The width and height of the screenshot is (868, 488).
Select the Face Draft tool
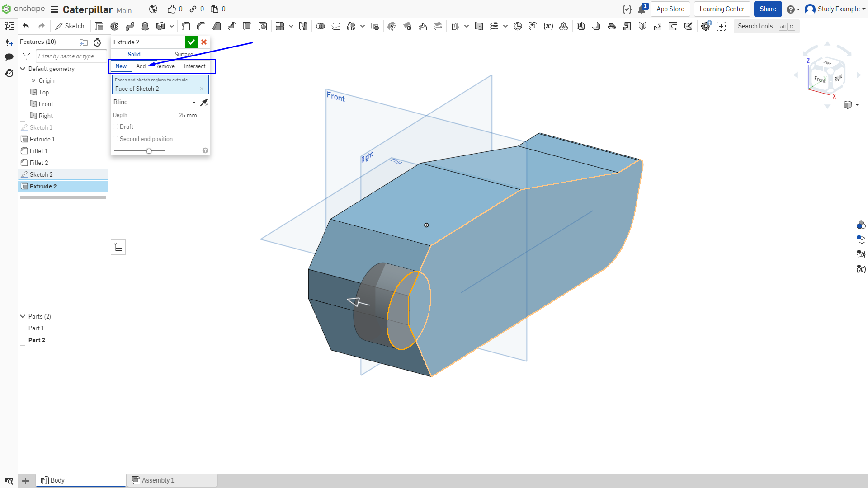[217, 26]
